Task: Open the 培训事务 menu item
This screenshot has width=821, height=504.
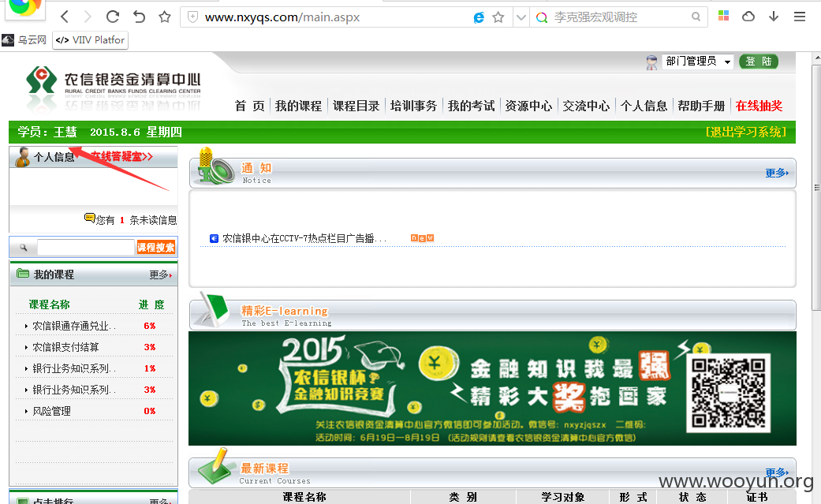Action: coord(413,106)
